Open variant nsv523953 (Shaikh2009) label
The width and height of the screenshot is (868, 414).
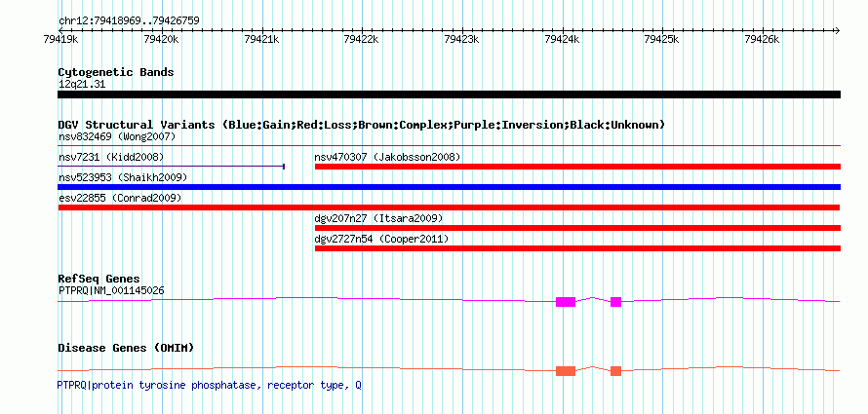click(123, 178)
